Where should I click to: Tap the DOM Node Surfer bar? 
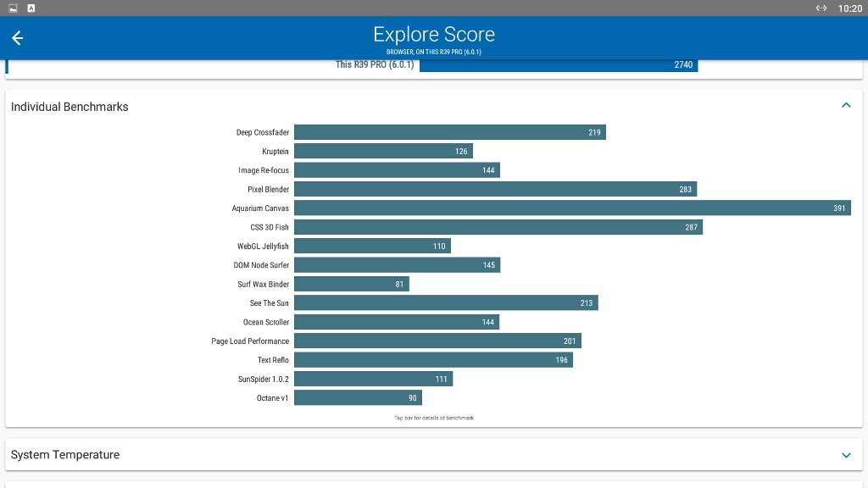pos(398,265)
